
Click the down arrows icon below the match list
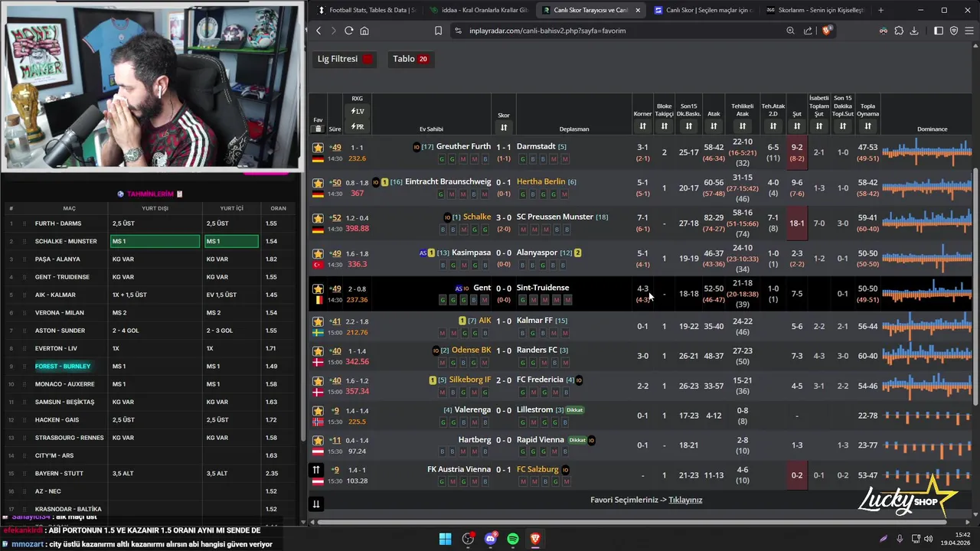pyautogui.click(x=315, y=504)
